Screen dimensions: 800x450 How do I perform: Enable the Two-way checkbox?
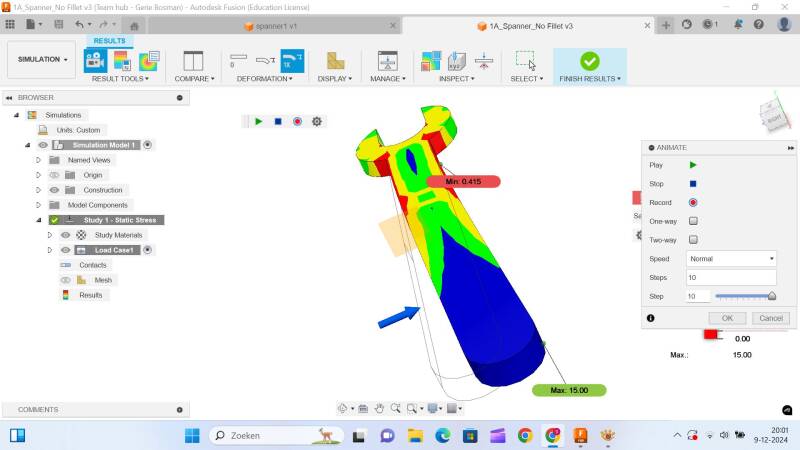coord(693,240)
